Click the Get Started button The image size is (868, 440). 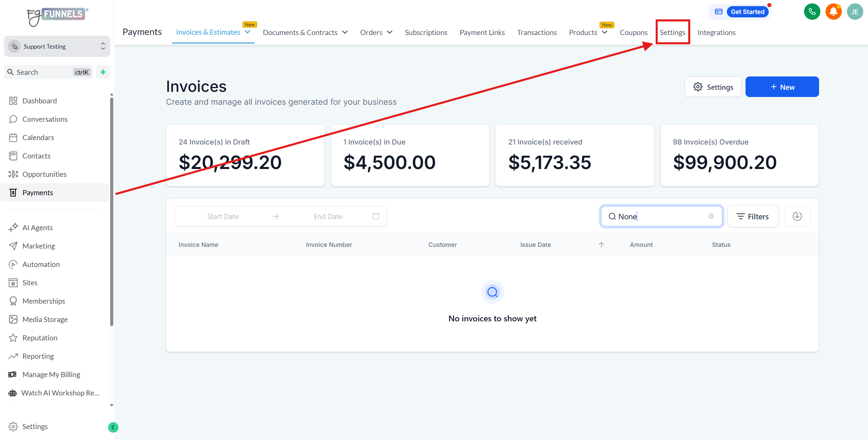click(747, 12)
